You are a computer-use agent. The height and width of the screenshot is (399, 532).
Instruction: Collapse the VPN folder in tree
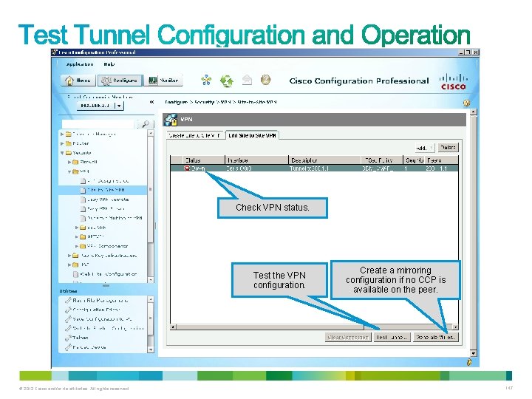pos(69,171)
